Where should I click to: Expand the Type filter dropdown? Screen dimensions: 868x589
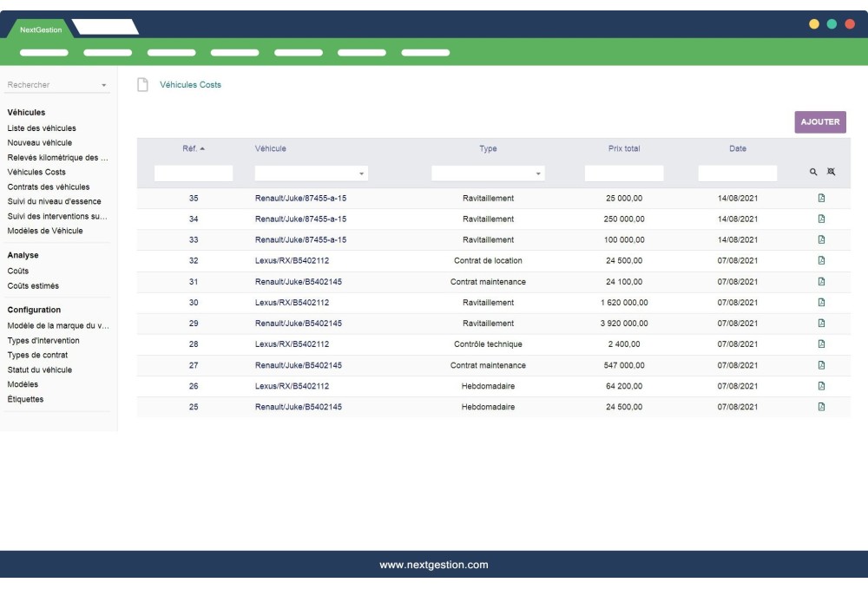538,174
